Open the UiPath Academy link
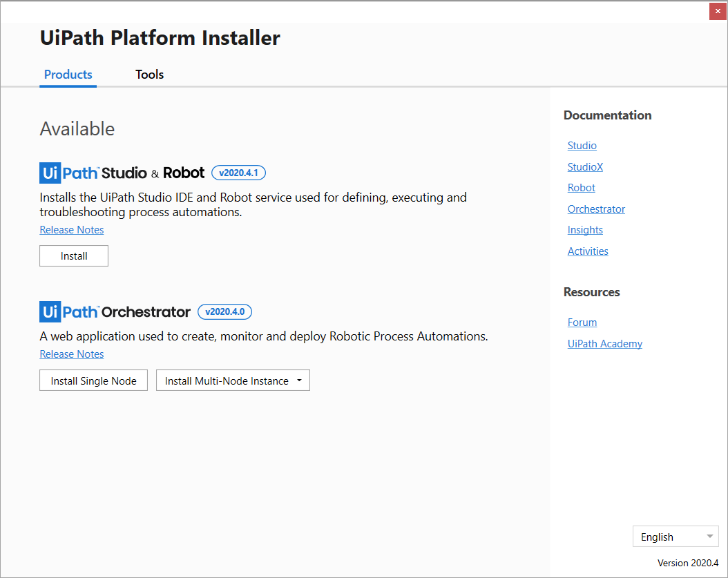This screenshot has height=578, width=728. pos(604,344)
